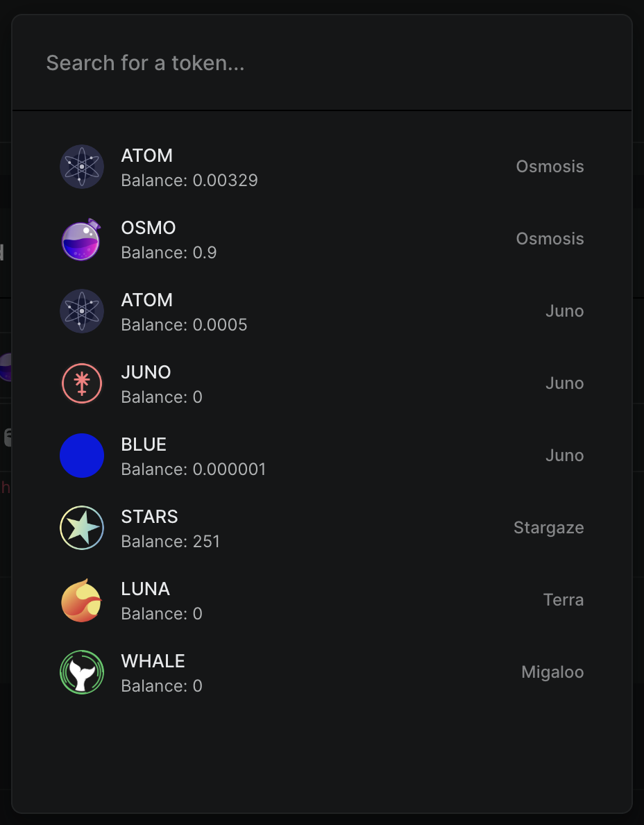This screenshot has height=825, width=644.
Task: Click the BLUE balance 0.000001 text
Action: pyautogui.click(x=193, y=469)
